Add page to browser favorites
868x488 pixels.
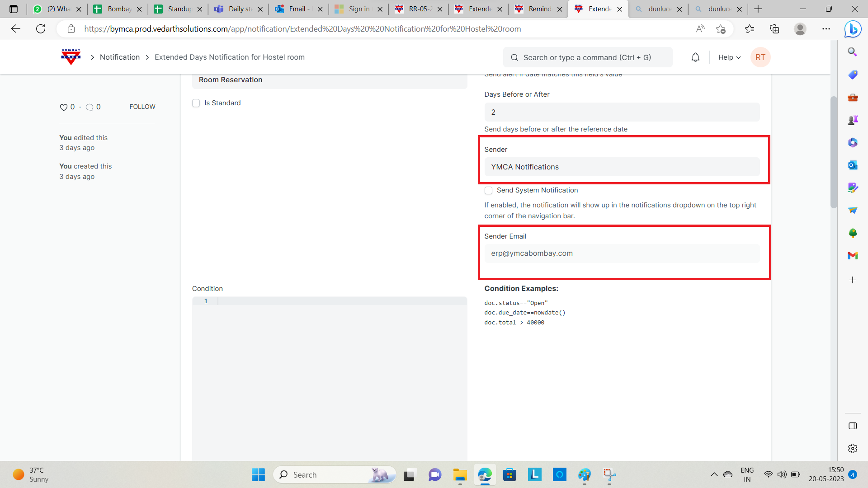tap(721, 29)
